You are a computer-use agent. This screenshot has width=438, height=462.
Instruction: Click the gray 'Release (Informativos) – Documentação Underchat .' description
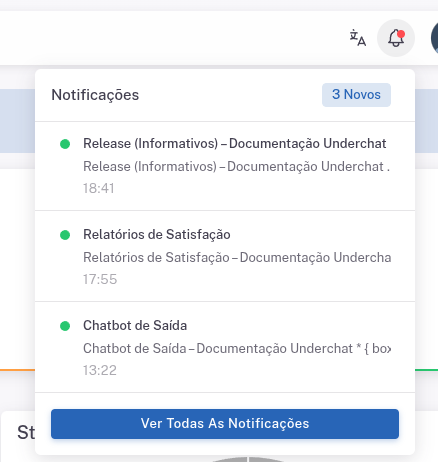tap(236, 166)
